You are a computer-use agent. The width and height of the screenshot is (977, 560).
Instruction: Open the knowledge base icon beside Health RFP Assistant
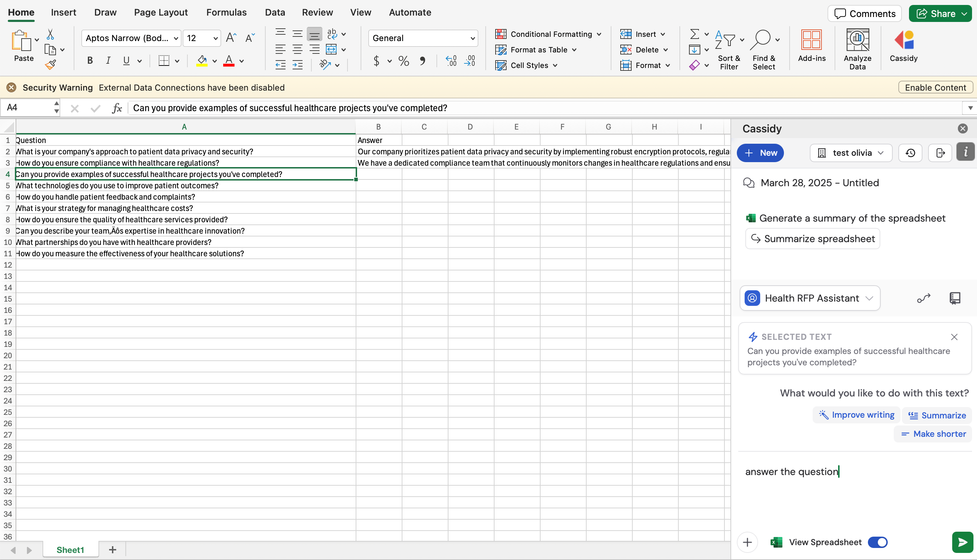tap(955, 298)
